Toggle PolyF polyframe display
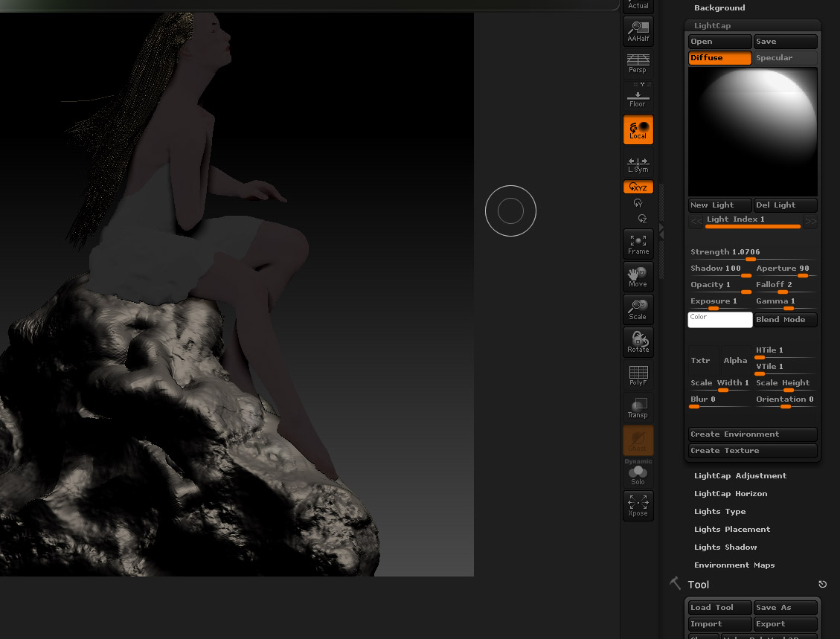Viewport: 840px width, 639px height. pos(638,375)
